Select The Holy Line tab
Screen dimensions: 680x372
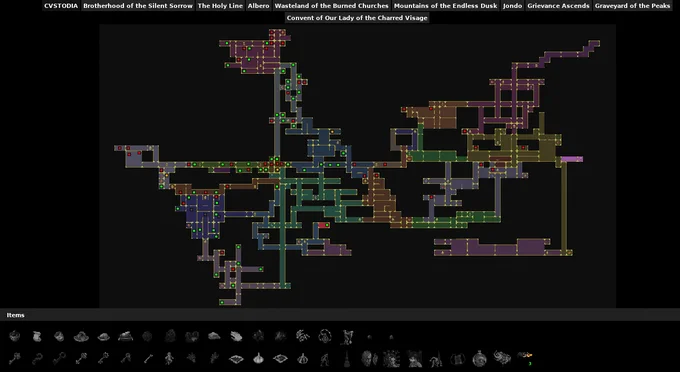(220, 6)
